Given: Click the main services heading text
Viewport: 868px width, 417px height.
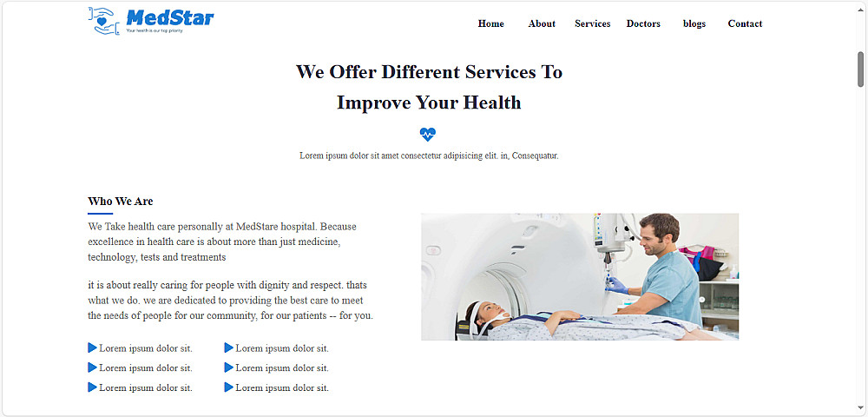Looking at the screenshot, I should click(429, 87).
